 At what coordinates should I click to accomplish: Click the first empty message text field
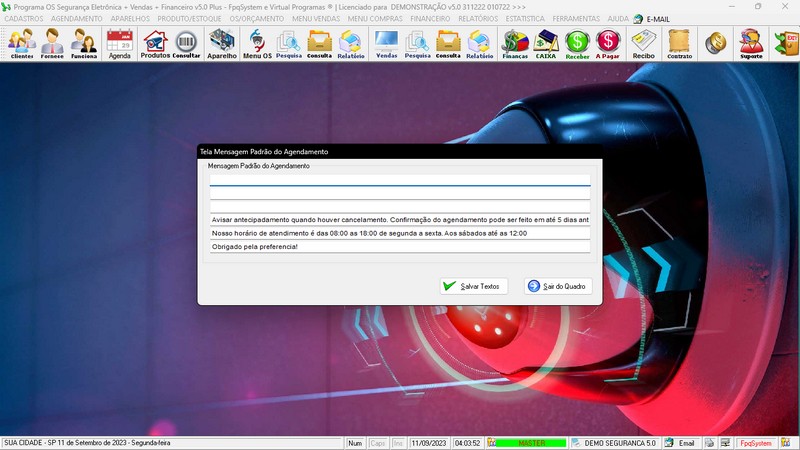(x=399, y=181)
